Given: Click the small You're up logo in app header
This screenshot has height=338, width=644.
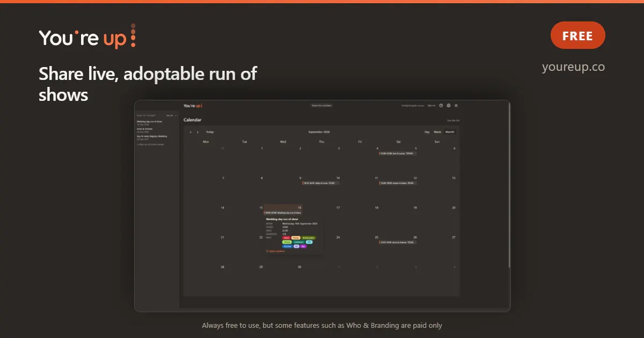Looking at the screenshot, I should tap(193, 106).
